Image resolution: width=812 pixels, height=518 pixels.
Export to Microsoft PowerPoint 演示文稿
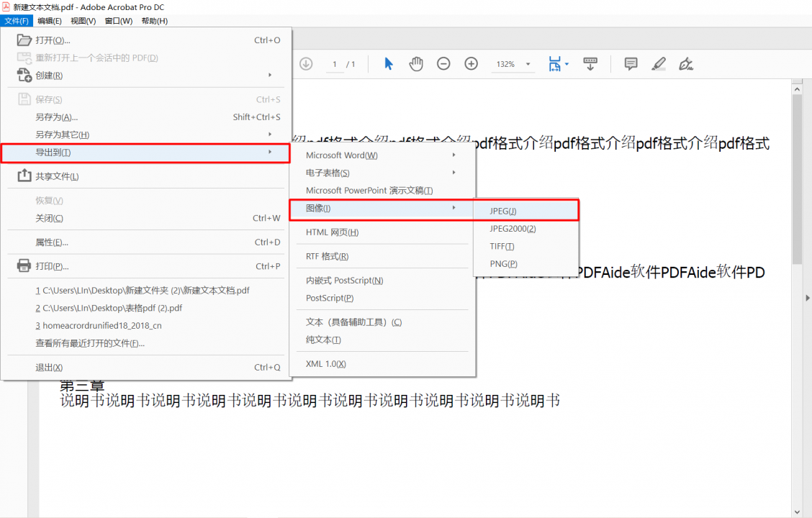click(x=382, y=191)
